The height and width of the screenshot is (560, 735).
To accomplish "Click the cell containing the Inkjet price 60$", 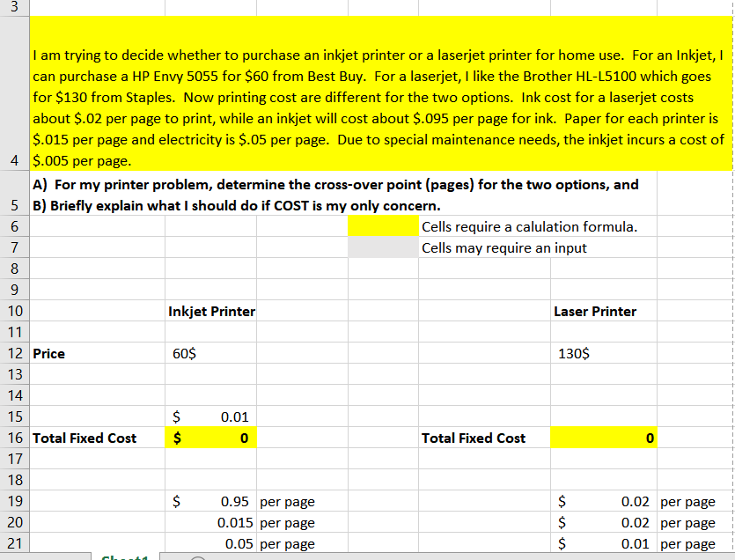I will tap(209, 353).
